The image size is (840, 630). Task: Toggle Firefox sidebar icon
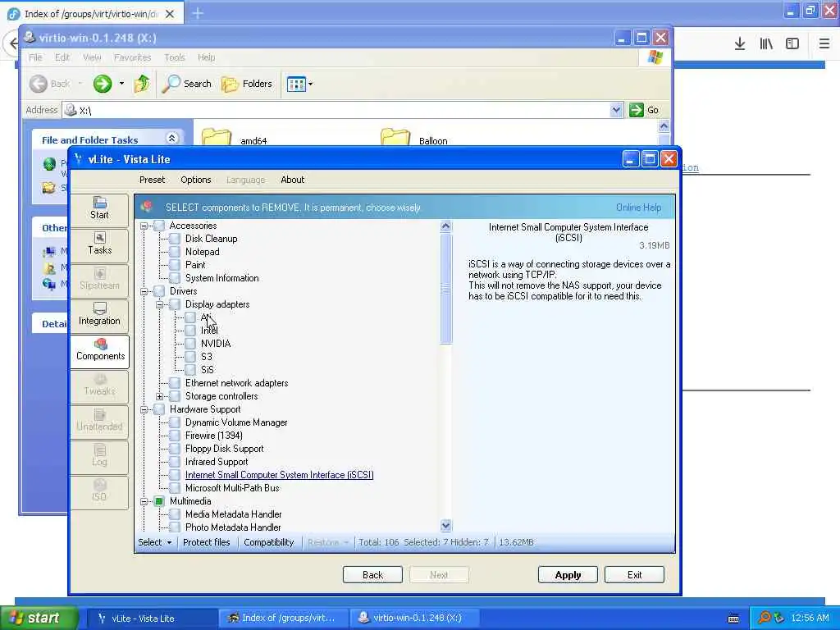coord(792,43)
